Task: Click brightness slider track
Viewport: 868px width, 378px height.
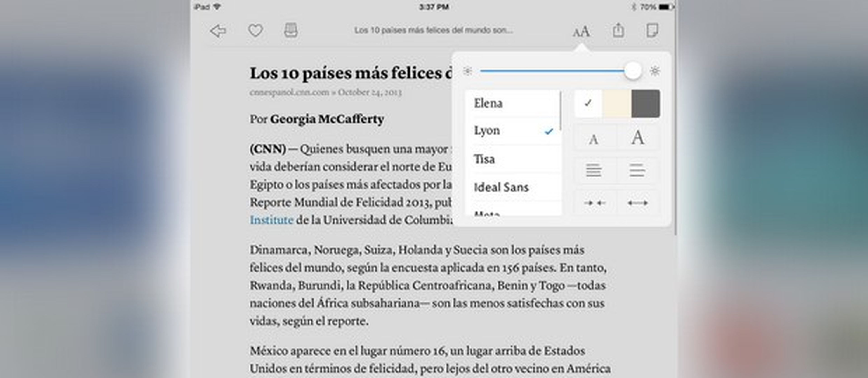Action: [x=553, y=71]
